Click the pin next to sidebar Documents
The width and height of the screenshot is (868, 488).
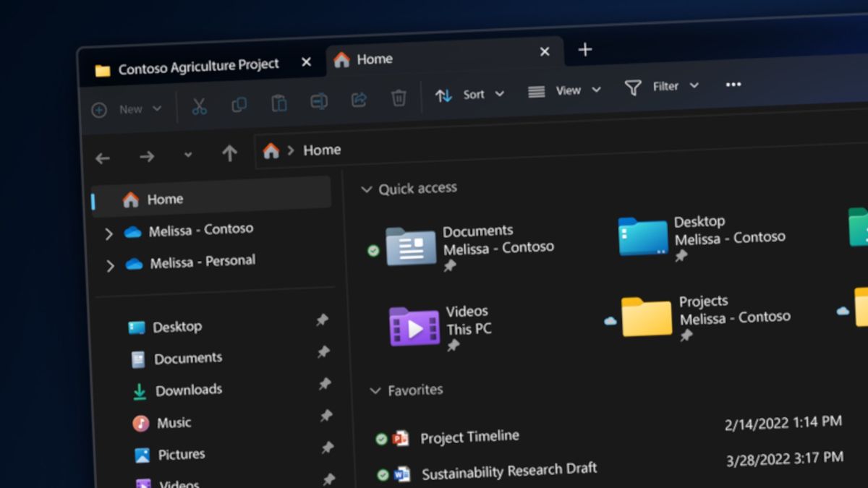(x=324, y=351)
